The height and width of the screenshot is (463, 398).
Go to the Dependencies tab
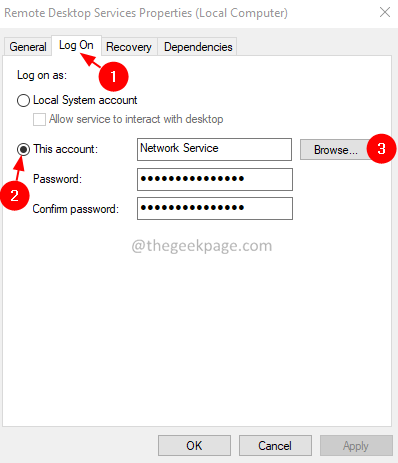tap(198, 47)
